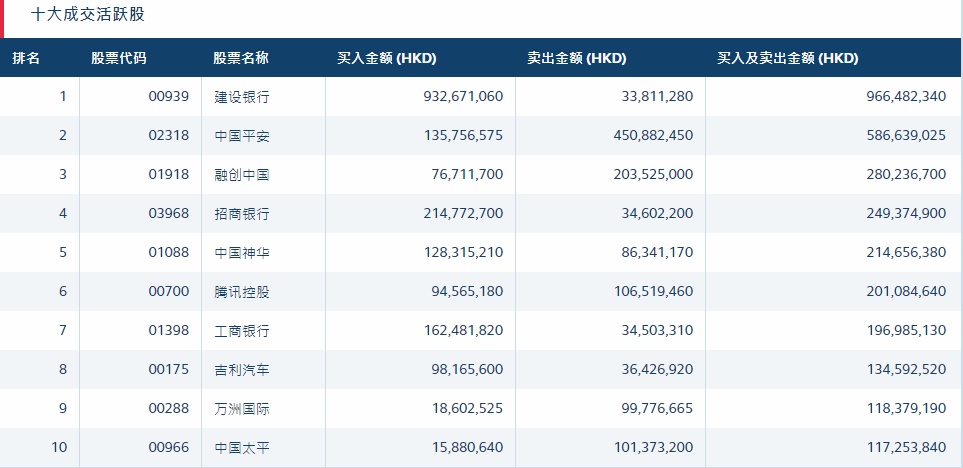
Task: Click total amount 196,985,130
Action: pos(906,330)
